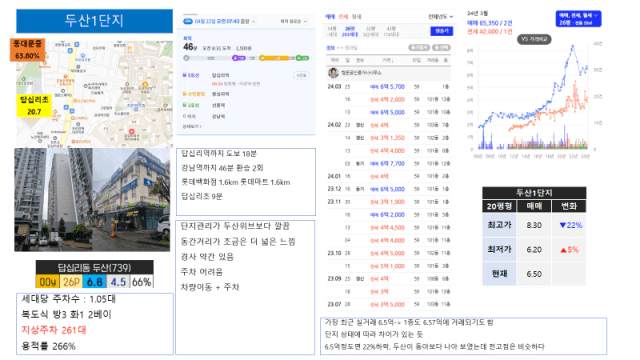Click the 5호선 subway train icon
This screenshot has width=640, height=360.
(x=185, y=75)
